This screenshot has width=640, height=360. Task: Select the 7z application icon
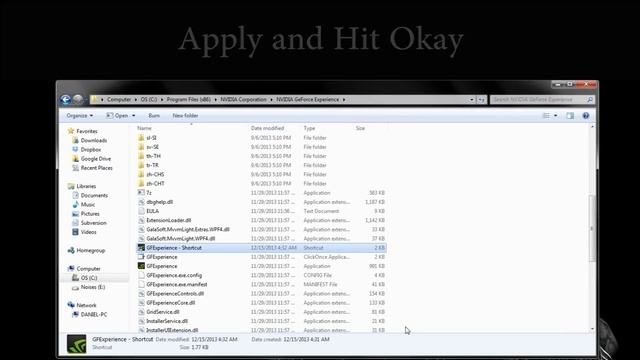click(x=141, y=193)
